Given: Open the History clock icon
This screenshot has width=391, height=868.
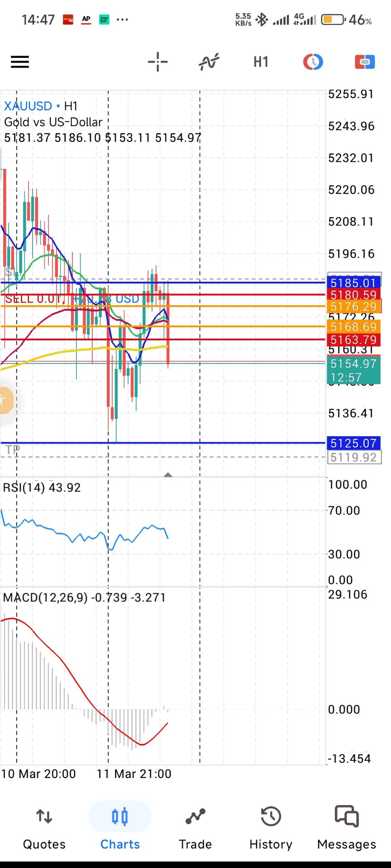Looking at the screenshot, I should (271, 816).
